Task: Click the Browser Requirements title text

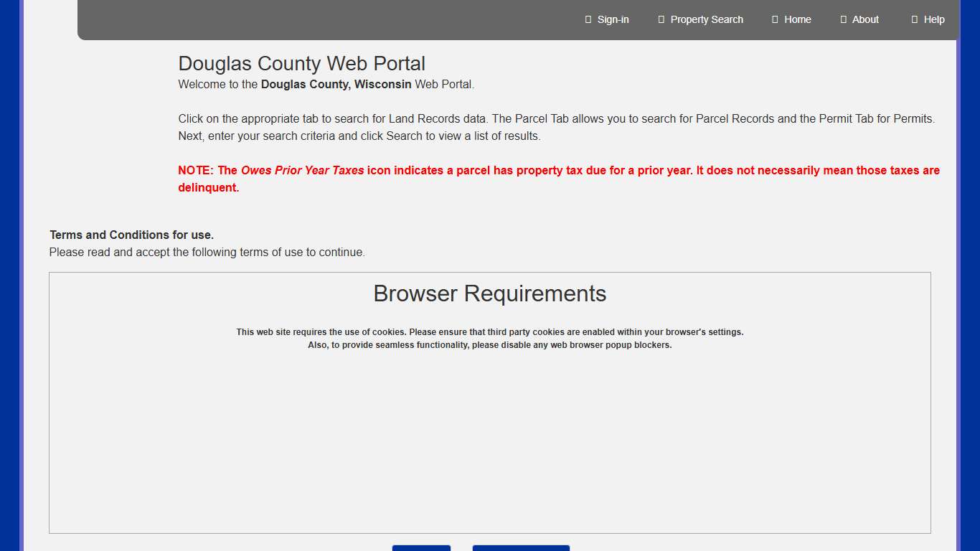Action: (489, 293)
